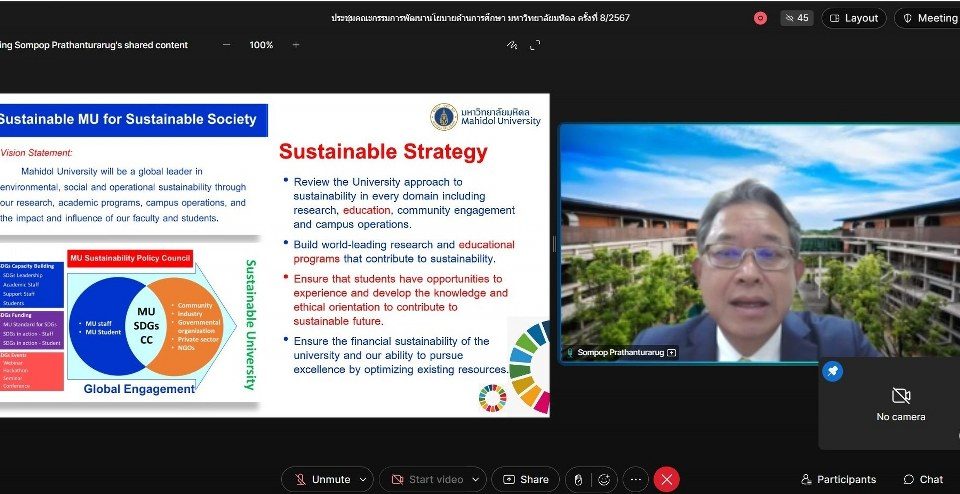Click the Start video button
960x494 pixels.
426,479
